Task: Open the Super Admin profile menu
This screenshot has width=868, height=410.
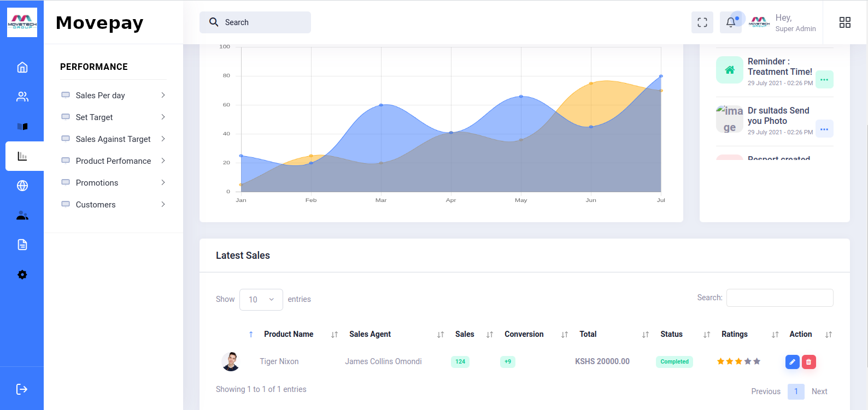Action: click(795, 23)
